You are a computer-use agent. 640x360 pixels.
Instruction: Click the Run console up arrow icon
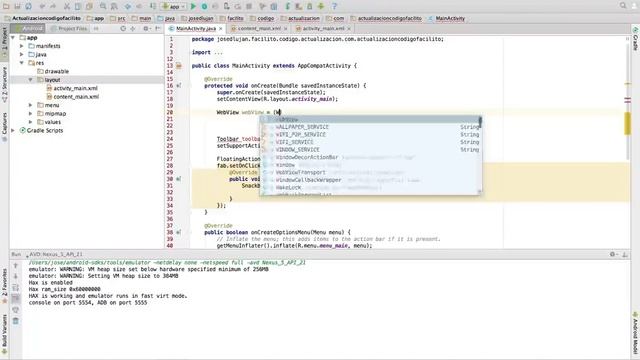point(16,266)
